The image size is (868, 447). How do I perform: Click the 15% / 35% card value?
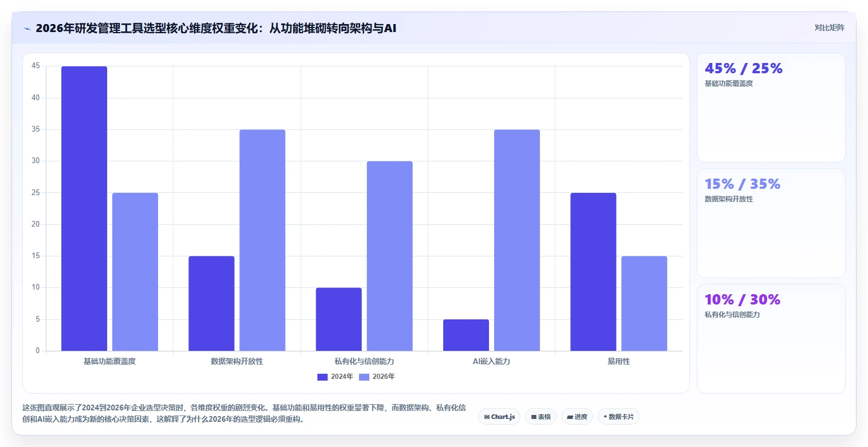pos(742,184)
